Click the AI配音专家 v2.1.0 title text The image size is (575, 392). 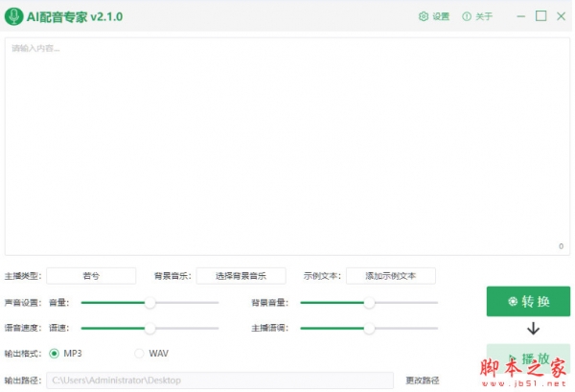[x=75, y=16]
